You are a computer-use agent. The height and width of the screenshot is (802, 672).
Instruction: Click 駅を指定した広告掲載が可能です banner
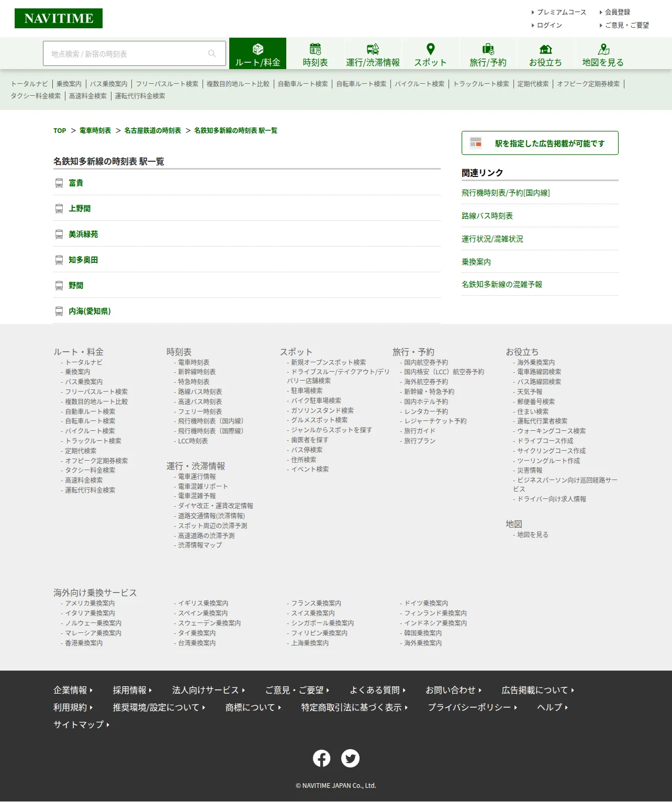(x=540, y=143)
